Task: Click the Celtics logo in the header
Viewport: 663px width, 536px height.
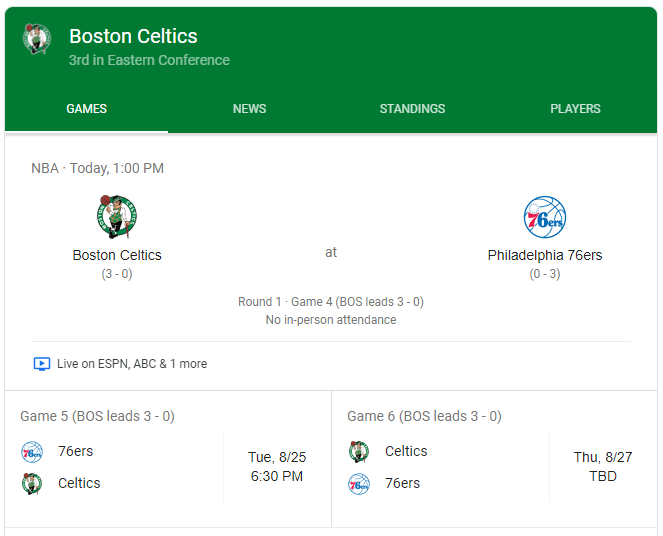Action: (x=37, y=40)
